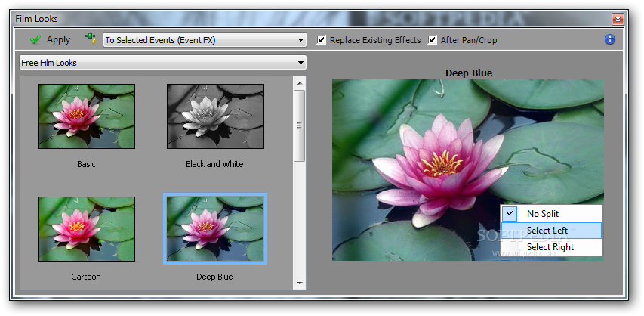Choose Select Left in the context menu
This screenshot has height=316, width=644.
coord(552,231)
